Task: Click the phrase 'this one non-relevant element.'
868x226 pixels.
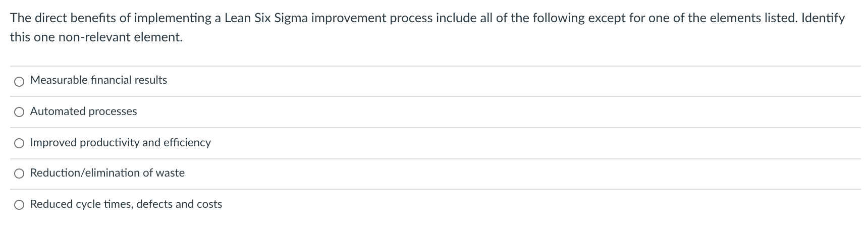Action: (x=96, y=37)
